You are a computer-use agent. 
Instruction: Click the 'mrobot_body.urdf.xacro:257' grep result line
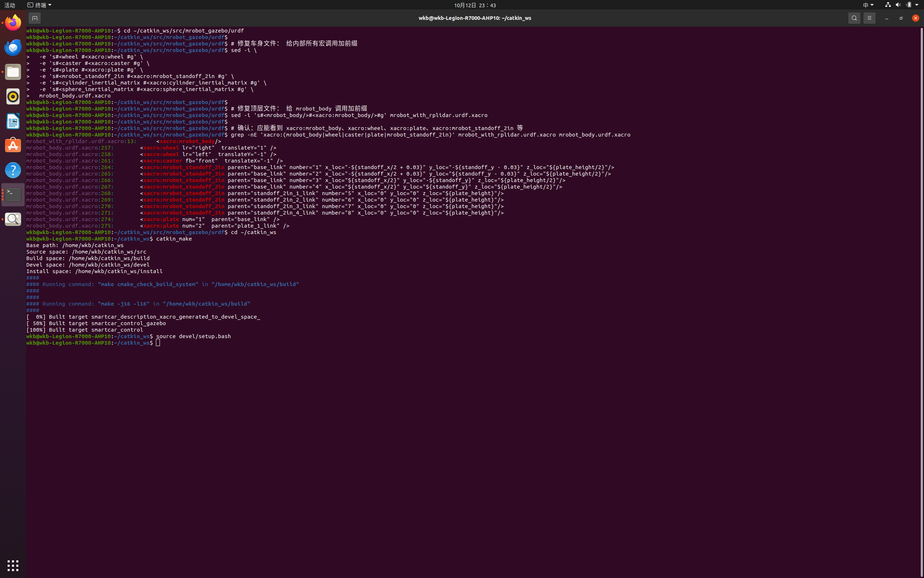click(x=151, y=148)
